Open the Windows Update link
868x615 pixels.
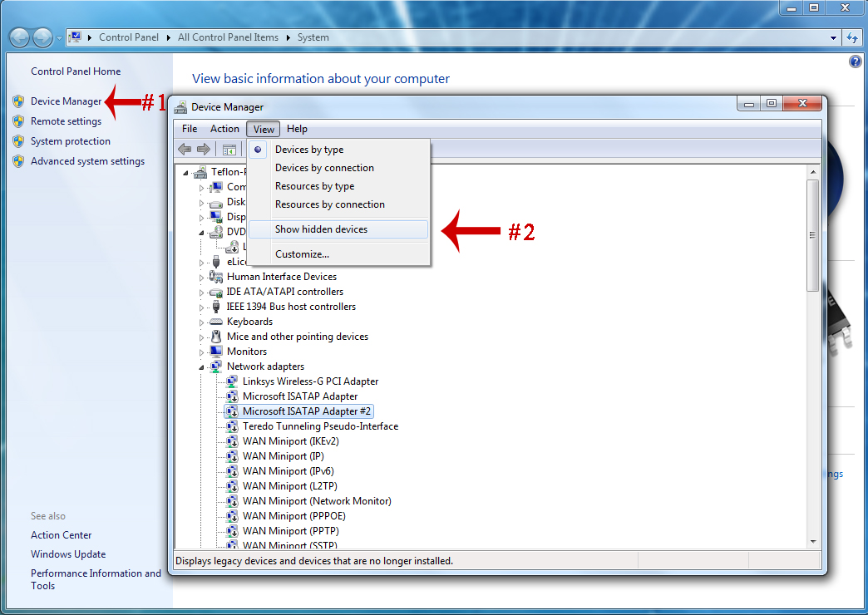click(68, 554)
